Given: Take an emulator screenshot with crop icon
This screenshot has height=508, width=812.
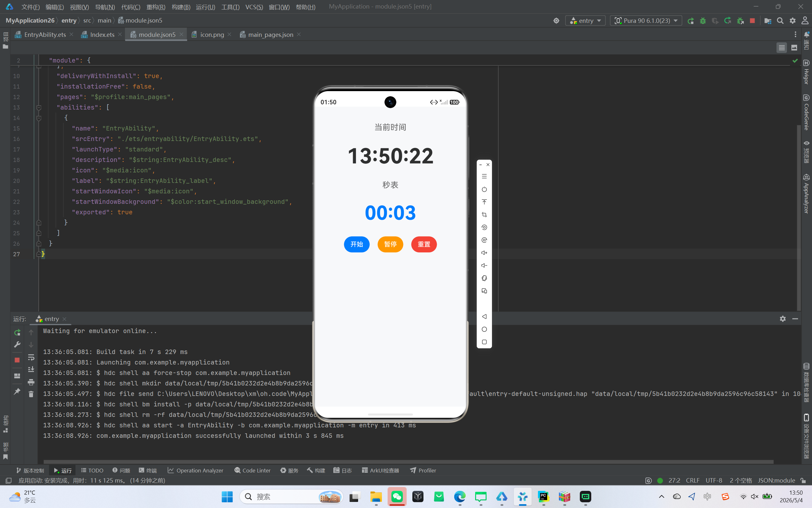Looking at the screenshot, I should point(484,215).
